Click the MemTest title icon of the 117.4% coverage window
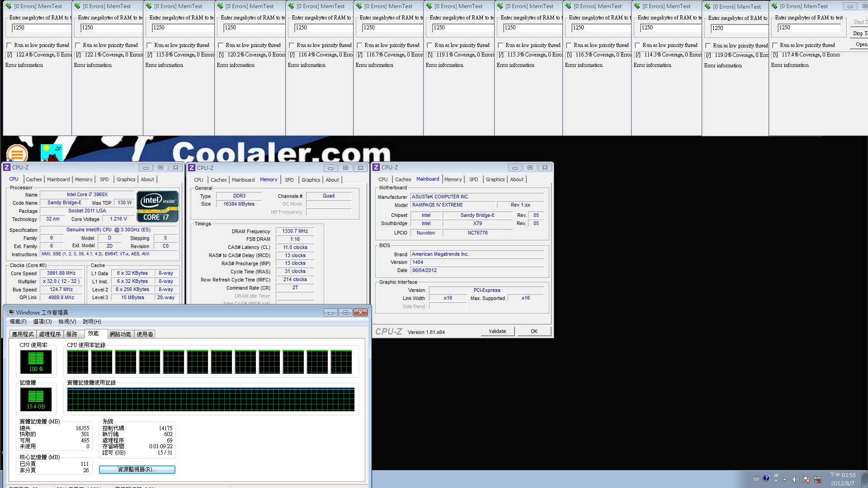The image size is (868, 488). [774, 6]
